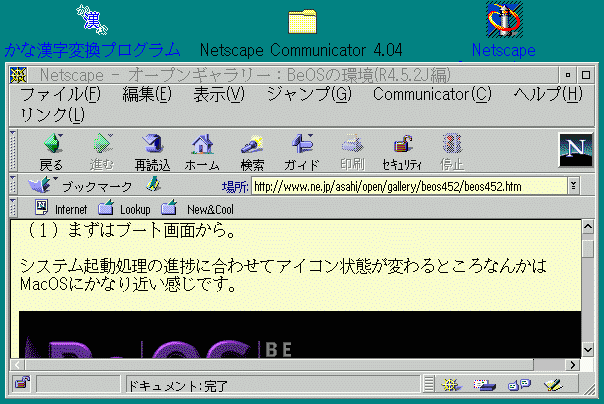Click the status text ドキュメント:完了

pyautogui.click(x=178, y=385)
